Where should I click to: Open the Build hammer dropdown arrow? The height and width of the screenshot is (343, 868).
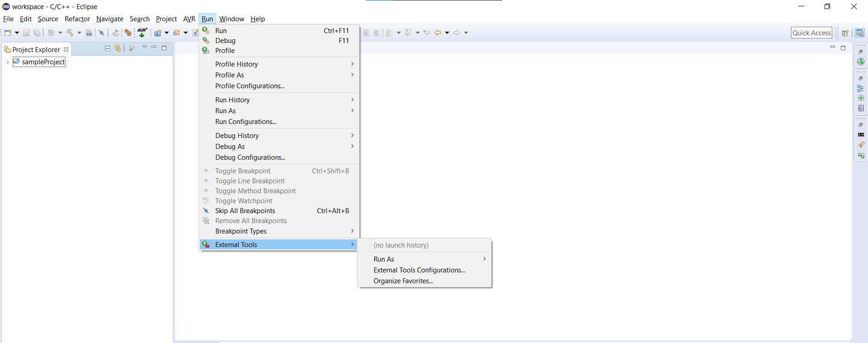click(79, 33)
